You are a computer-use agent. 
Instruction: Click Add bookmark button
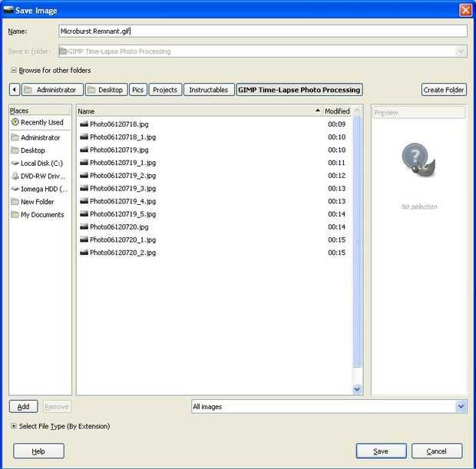(x=23, y=407)
